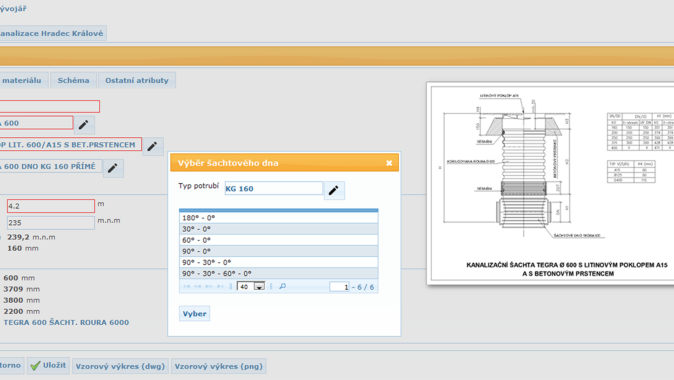Click the 3800 mm value
The height and width of the screenshot is (380, 674).
21,300
